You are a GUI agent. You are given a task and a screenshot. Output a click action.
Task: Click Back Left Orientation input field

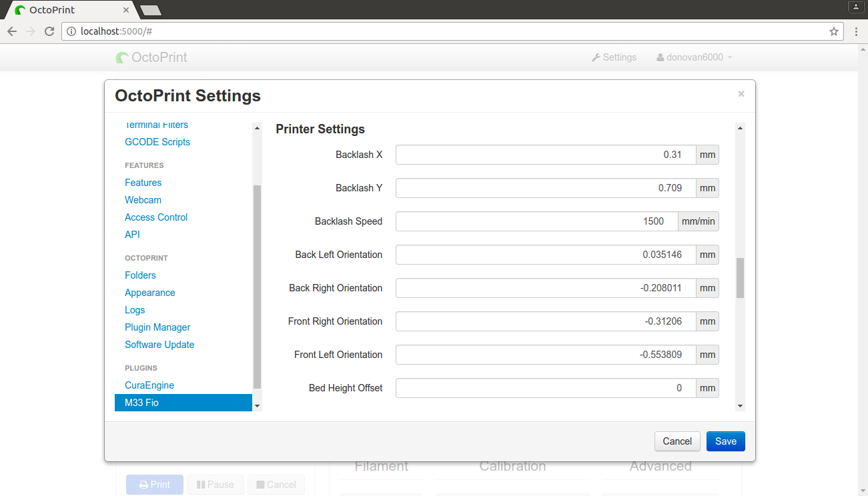point(546,255)
